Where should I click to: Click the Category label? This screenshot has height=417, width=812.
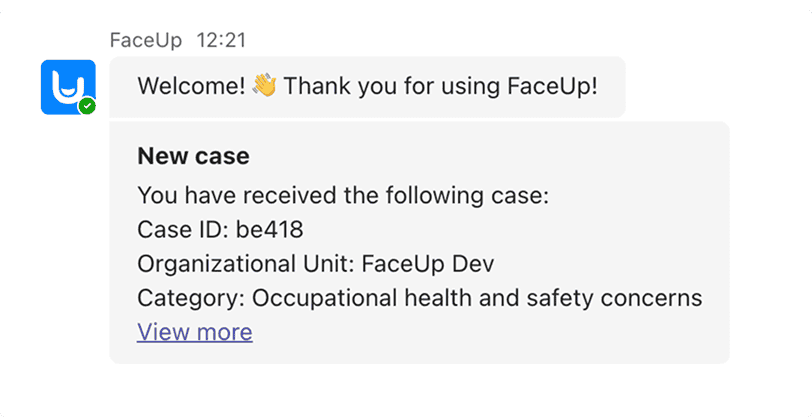pyautogui.click(x=191, y=298)
